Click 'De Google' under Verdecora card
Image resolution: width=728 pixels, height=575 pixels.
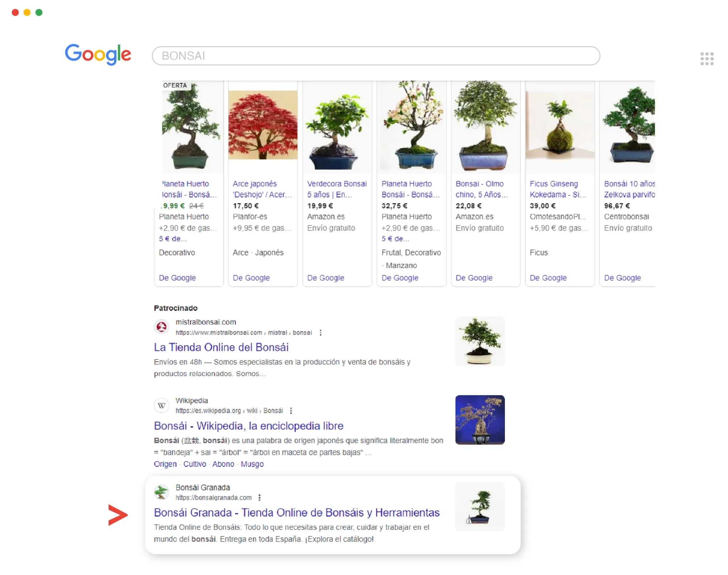tap(326, 278)
